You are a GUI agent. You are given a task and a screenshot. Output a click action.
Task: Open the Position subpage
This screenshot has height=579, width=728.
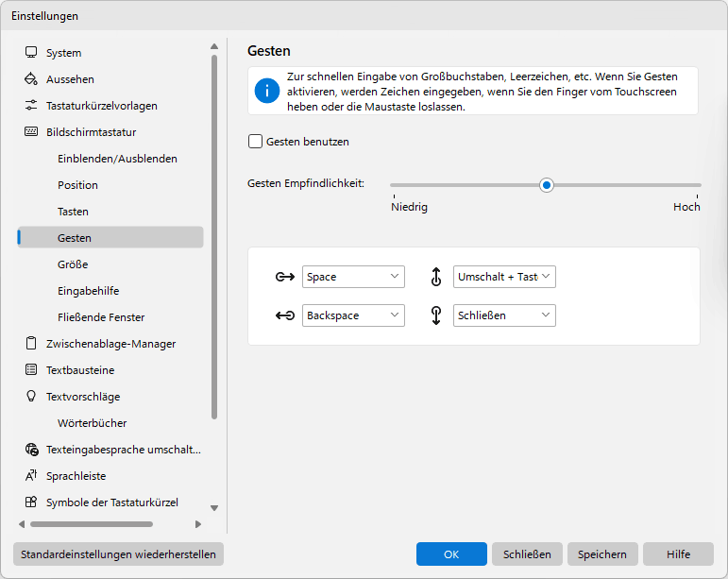pos(110,185)
